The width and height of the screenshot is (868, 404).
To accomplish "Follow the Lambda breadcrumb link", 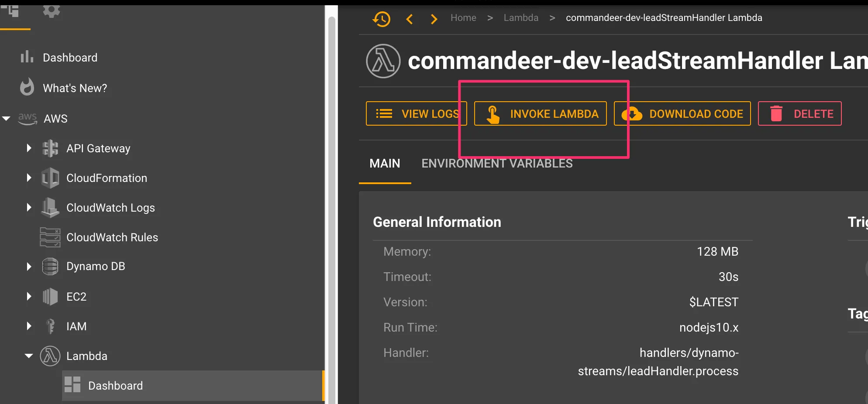I will coord(521,18).
